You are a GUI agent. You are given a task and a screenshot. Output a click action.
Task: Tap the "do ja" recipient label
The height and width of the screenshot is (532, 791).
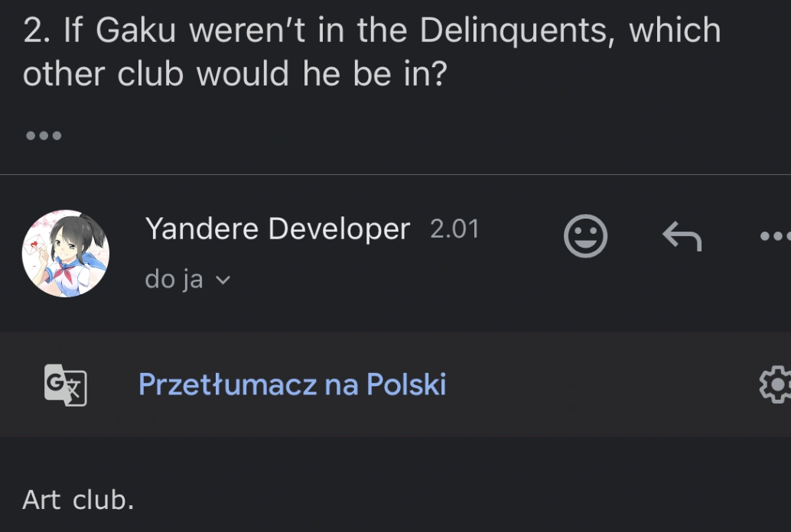click(174, 280)
